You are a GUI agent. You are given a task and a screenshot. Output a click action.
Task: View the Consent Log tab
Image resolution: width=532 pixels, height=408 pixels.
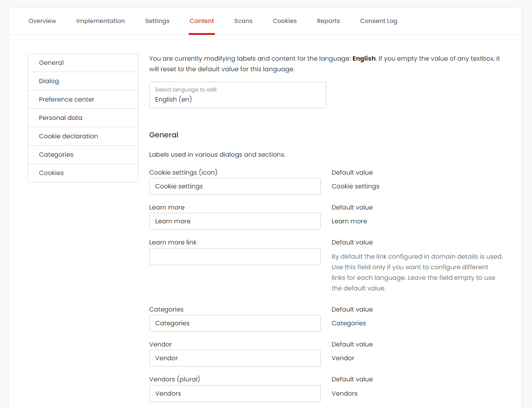click(378, 21)
